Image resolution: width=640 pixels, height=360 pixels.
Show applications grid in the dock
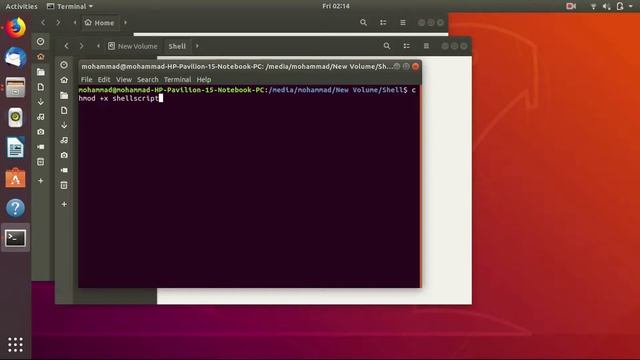[16, 345]
